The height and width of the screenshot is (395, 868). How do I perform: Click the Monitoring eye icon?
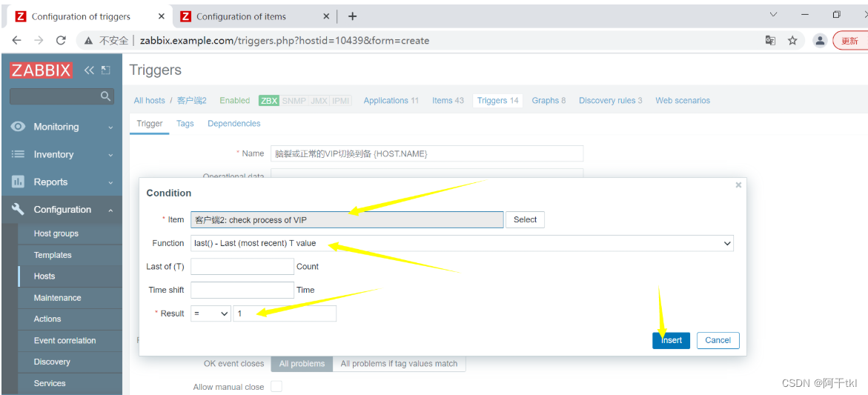click(19, 127)
